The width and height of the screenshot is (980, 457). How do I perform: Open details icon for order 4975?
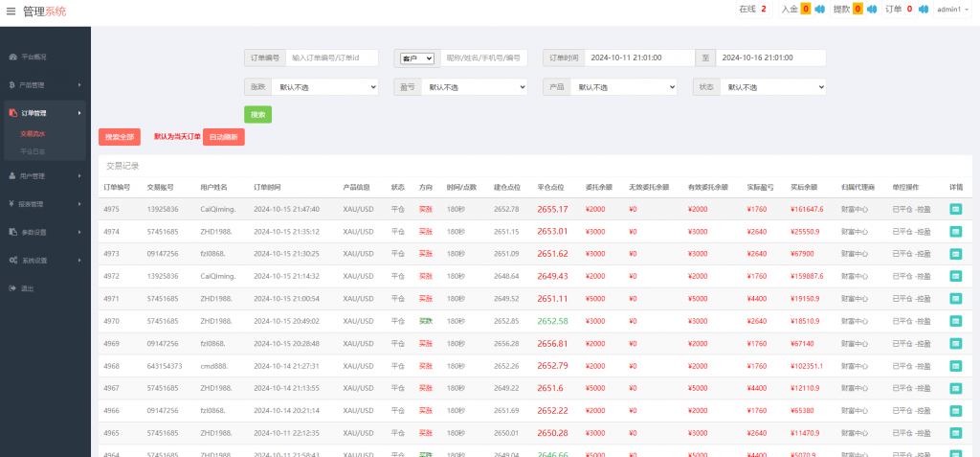956,209
